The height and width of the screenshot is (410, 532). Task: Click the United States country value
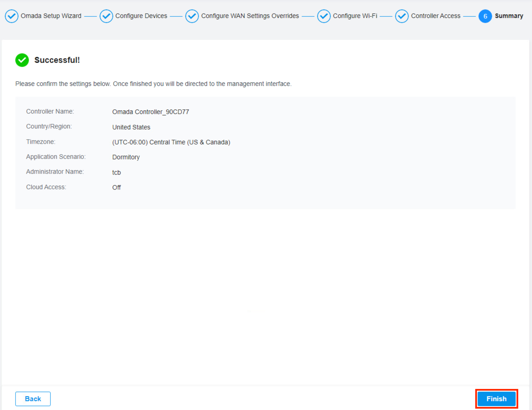[131, 127]
